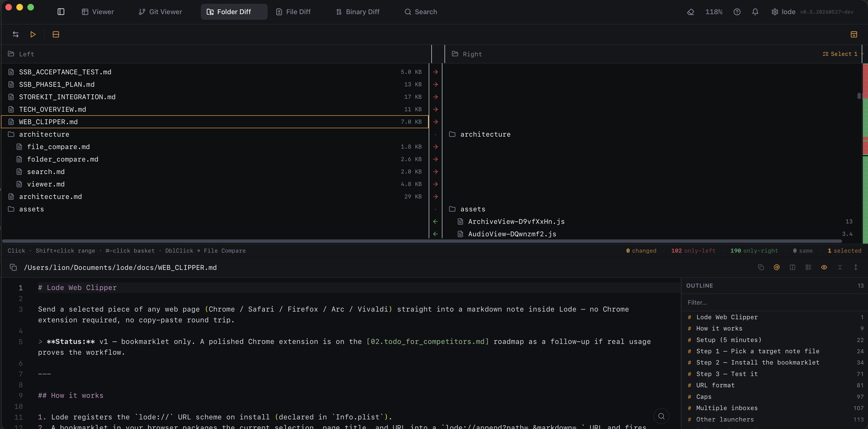Choose the Right folder
This screenshot has width=868, height=429.
coord(467,54)
